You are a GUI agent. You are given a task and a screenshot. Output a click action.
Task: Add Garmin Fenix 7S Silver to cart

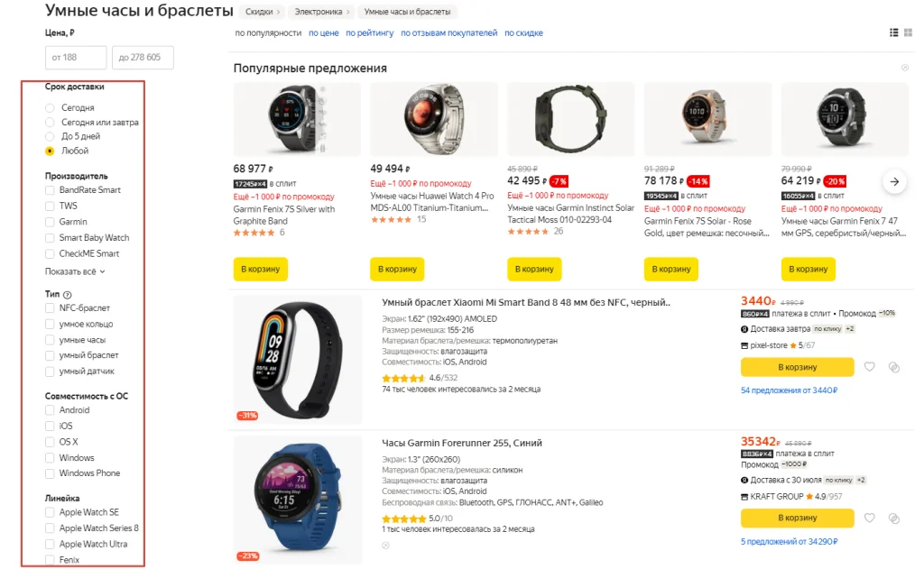(x=260, y=269)
